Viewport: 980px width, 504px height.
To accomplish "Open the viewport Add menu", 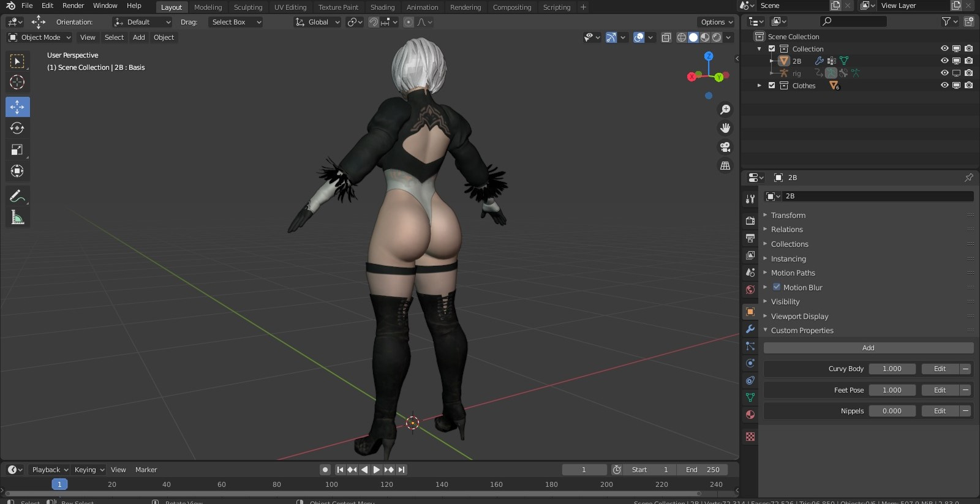I will point(139,37).
